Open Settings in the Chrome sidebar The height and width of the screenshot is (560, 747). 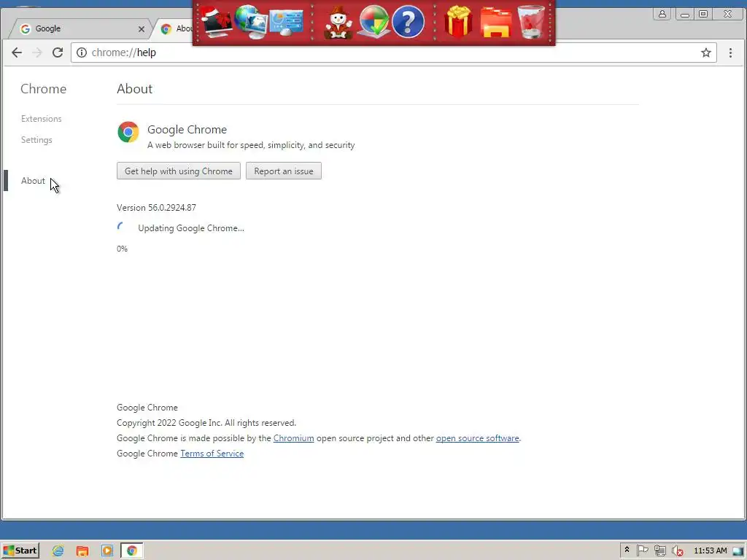tap(36, 140)
